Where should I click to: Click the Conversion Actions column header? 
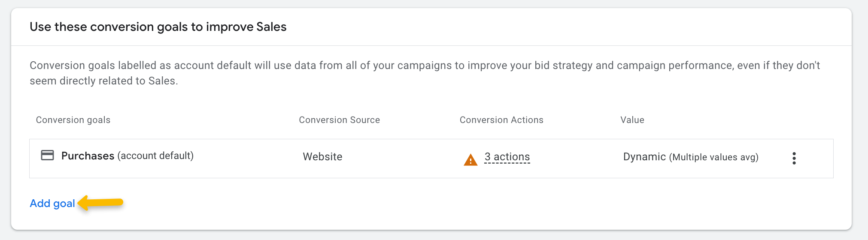(501, 120)
